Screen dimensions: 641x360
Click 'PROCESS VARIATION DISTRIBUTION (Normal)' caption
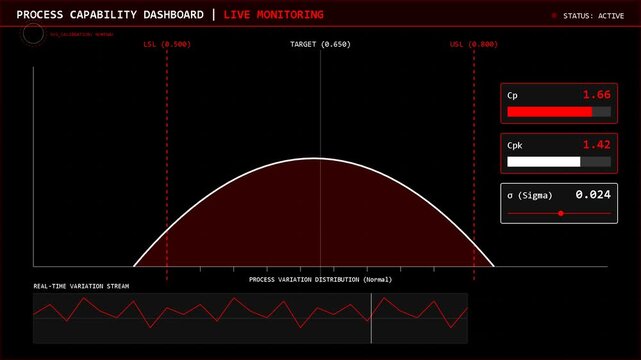tap(320, 280)
